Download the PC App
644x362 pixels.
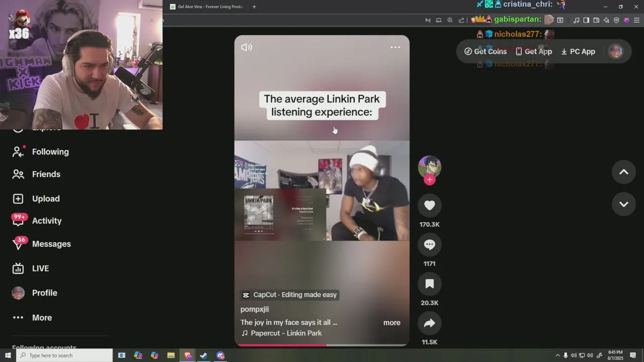[x=578, y=51]
